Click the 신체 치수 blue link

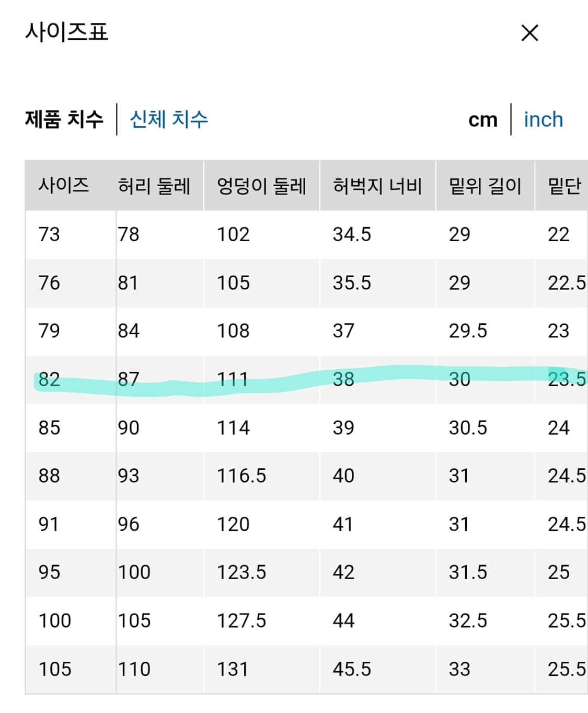point(168,120)
